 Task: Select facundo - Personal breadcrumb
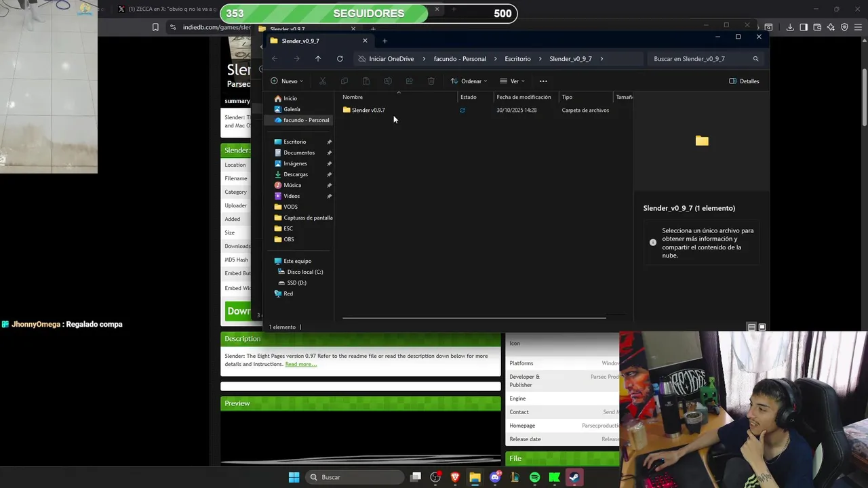[x=460, y=59]
